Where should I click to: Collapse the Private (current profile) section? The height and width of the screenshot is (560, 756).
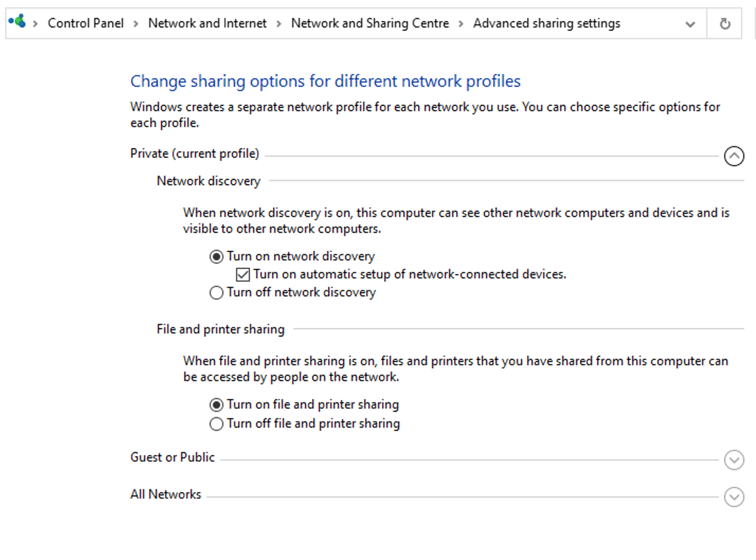[x=734, y=156]
